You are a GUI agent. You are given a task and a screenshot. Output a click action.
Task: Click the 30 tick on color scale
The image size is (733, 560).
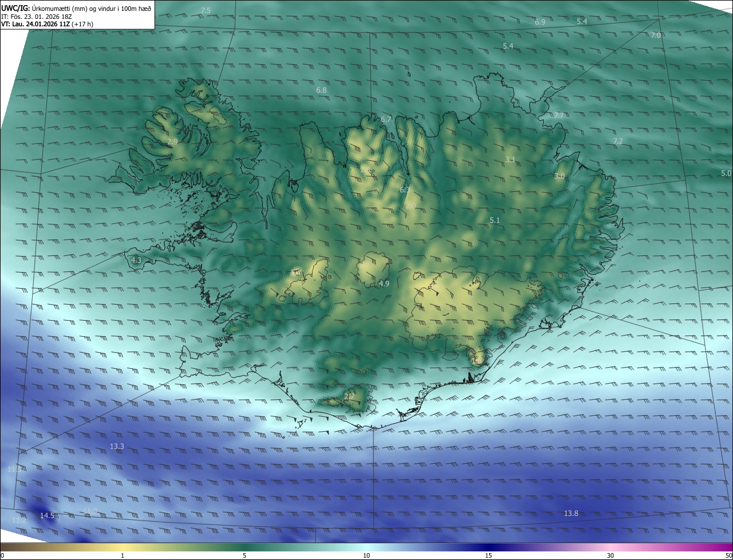pyautogui.click(x=610, y=555)
